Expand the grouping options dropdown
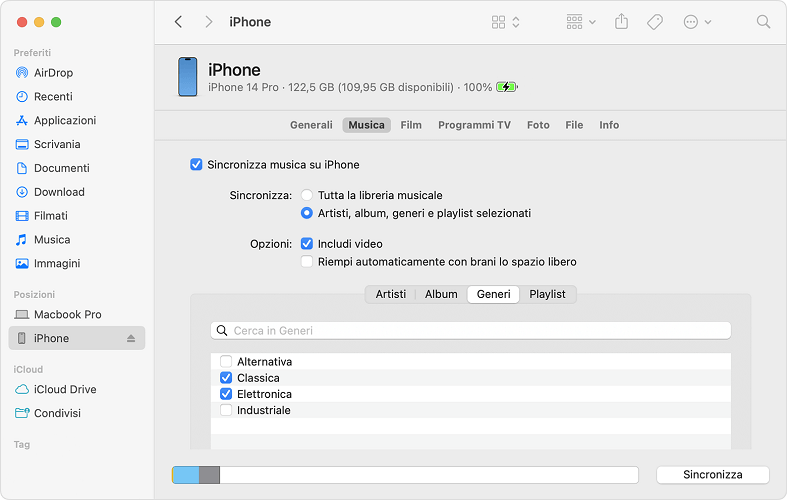Viewport: 787px width, 500px height. pos(580,22)
